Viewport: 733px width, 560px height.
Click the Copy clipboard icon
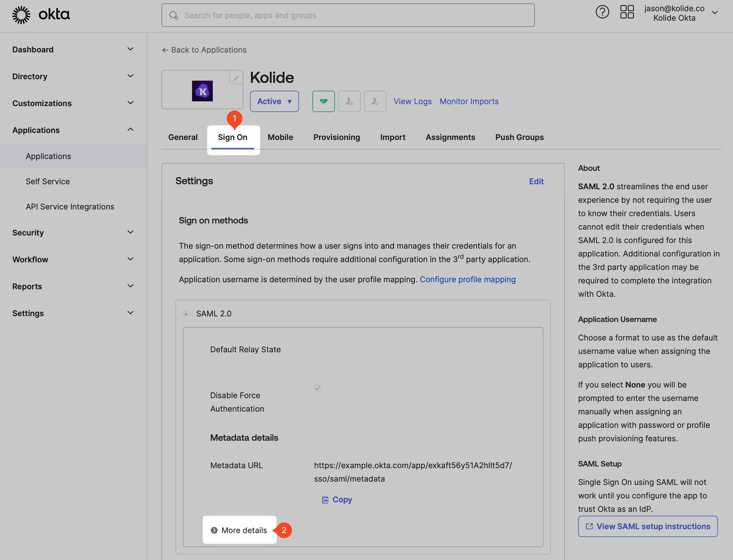(x=325, y=499)
